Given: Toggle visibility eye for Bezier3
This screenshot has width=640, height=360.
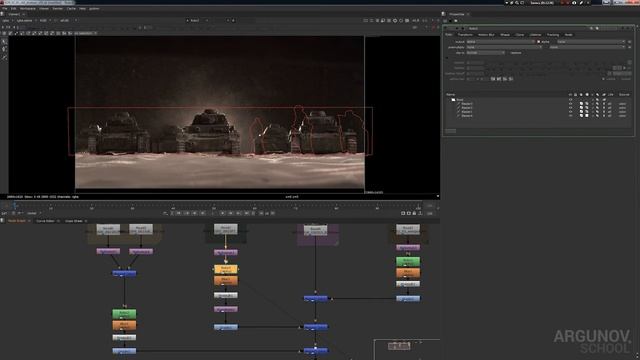Looking at the screenshot, I should tap(571, 112).
